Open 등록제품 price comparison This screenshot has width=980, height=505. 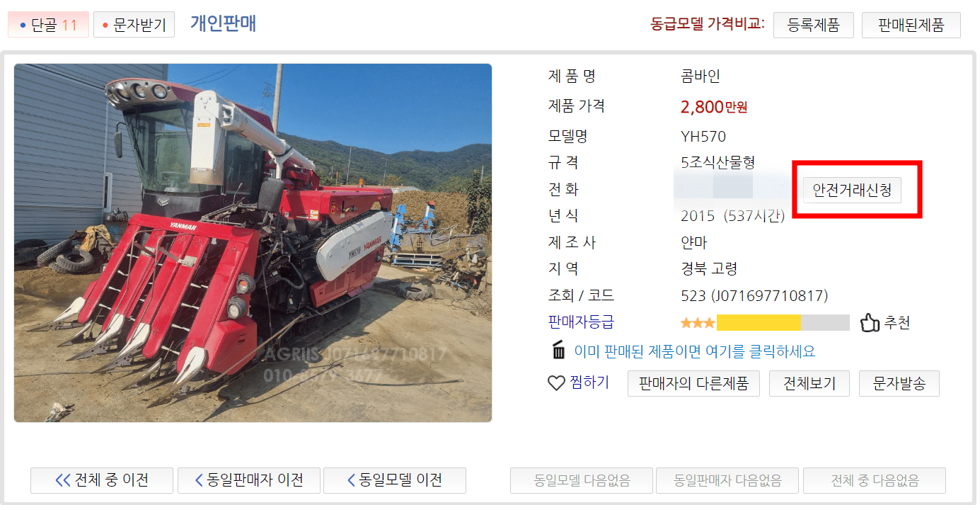pyautogui.click(x=814, y=25)
